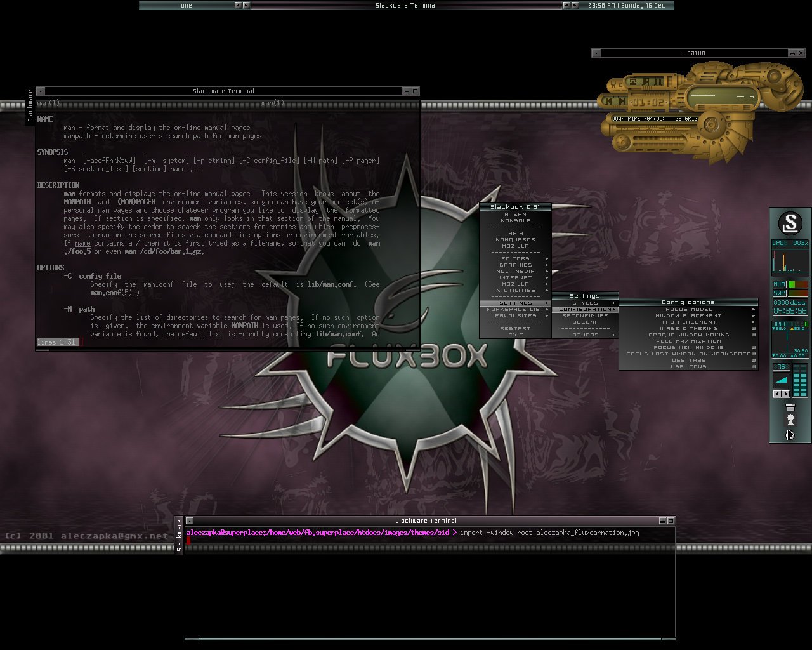The width and height of the screenshot is (812, 650).
Task: Select Reconfigure in the Settings menu
Action: coord(585,315)
